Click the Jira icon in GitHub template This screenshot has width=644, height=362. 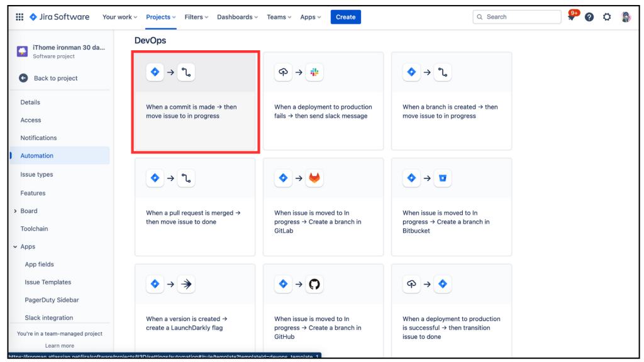point(283,284)
